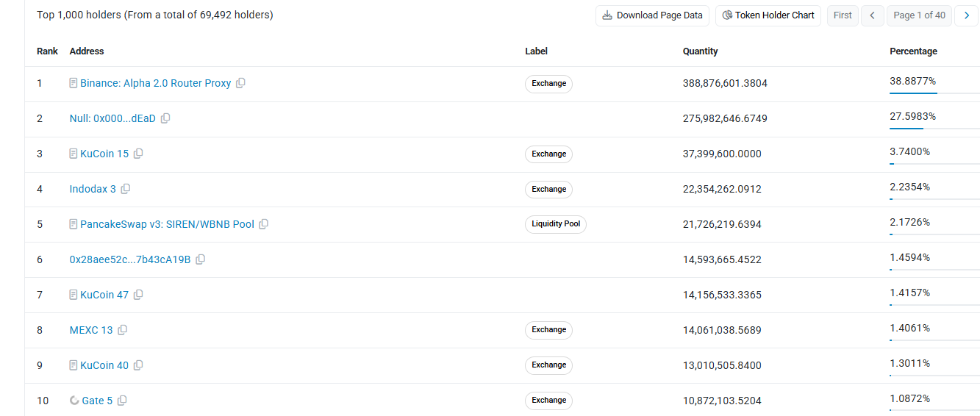The width and height of the screenshot is (980, 416).
Task: Copy the PancakeSwap v3 SIREN/WBNB Pool address
Action: coord(264,224)
